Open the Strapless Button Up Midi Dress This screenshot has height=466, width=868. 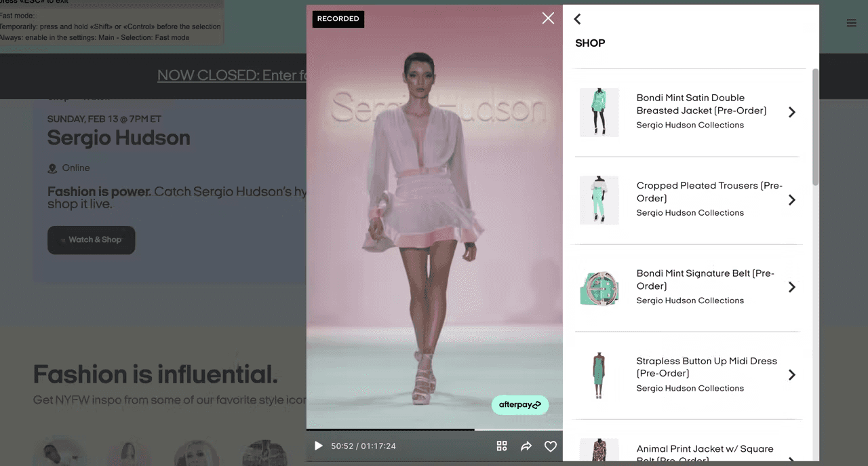[x=791, y=374]
